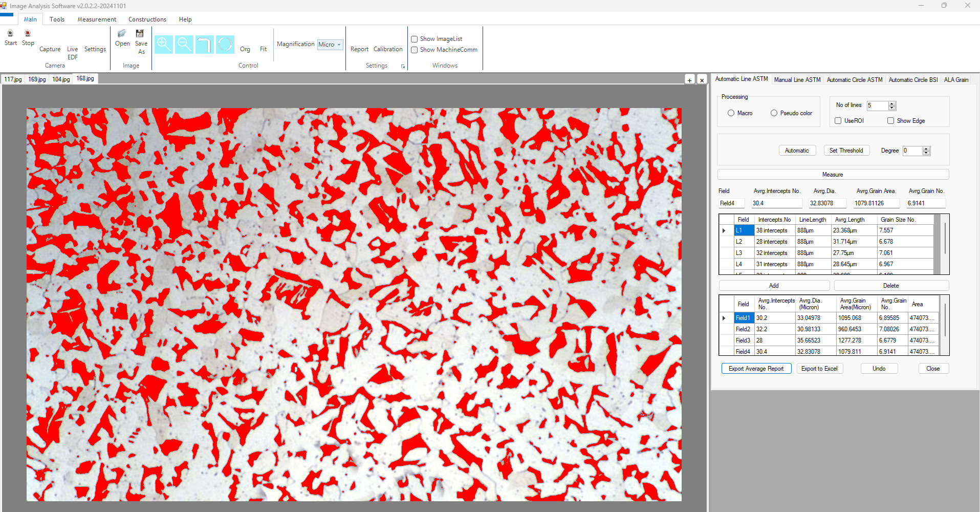Open the Settings group dialog launcher
980x512 pixels.
coord(403,66)
